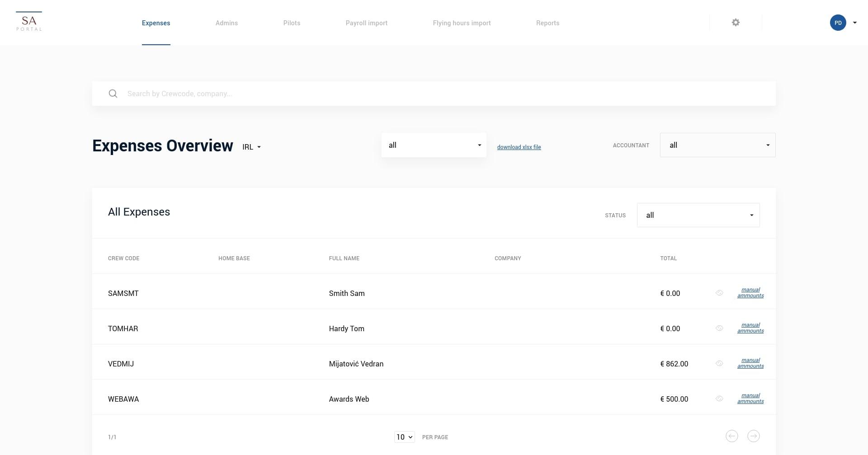
Task: Click the 1/1 page indicator
Action: (x=112, y=437)
